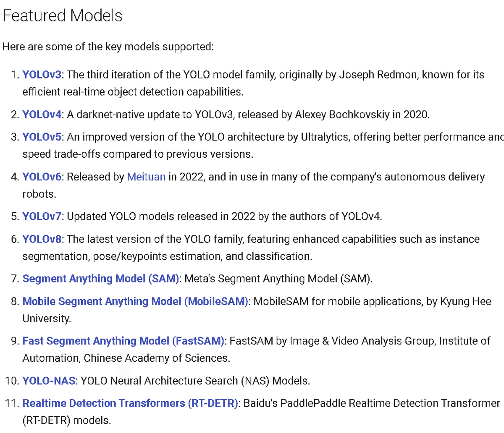504x433 pixels.
Task: Open the YOLOv4 model link
Action: [x=42, y=115]
